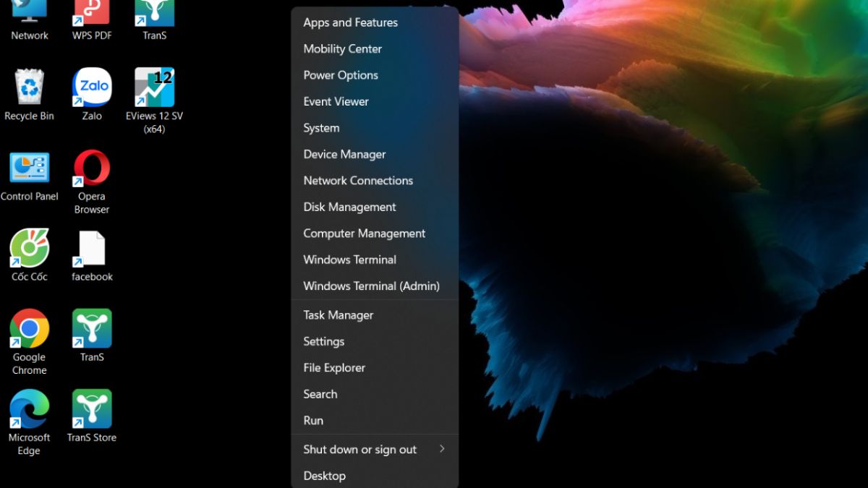
Task: Click the Cốc Cốc browser icon
Action: click(30, 249)
